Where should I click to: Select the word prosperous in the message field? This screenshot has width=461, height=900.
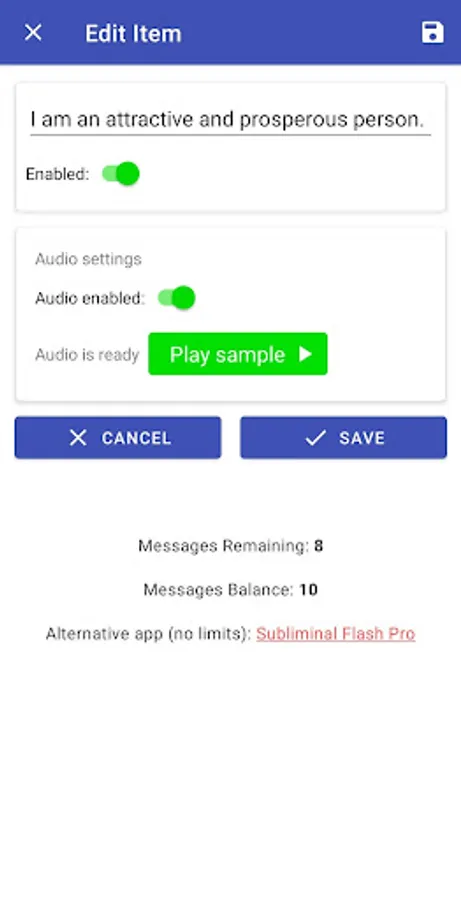(294, 120)
